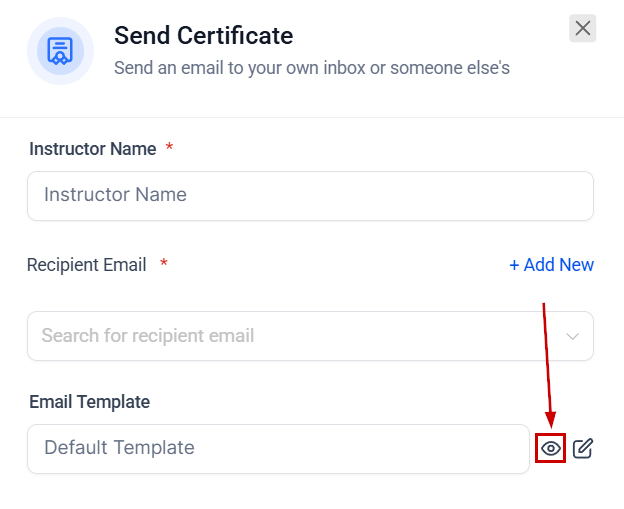
Task: Click the red asterisk beside Instructor Name
Action: [170, 148]
